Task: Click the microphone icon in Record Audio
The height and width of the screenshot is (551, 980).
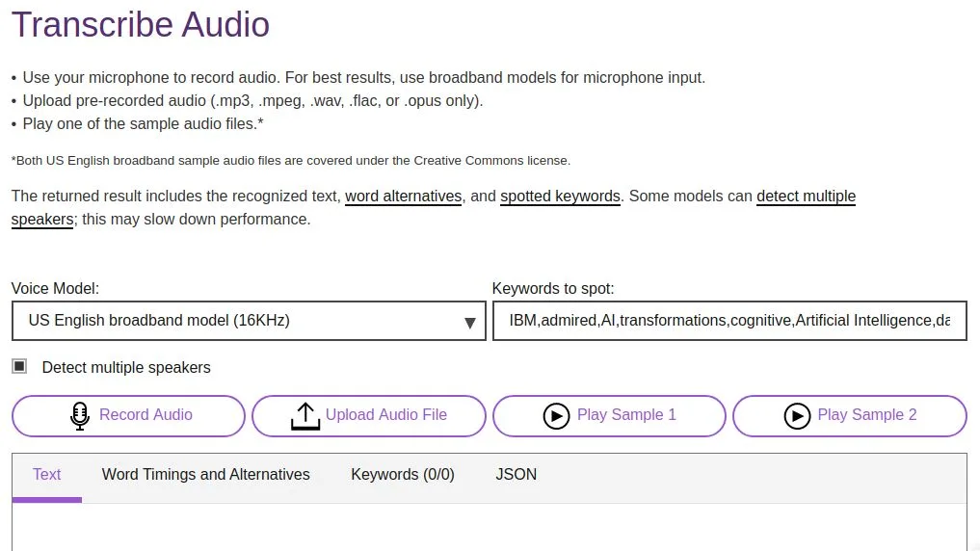Action: click(80, 416)
